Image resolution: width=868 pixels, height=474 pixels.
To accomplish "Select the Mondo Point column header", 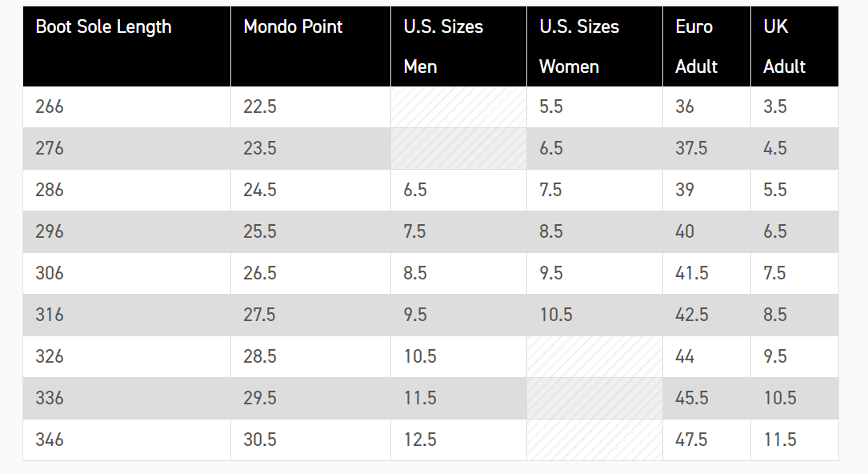I will [x=293, y=27].
